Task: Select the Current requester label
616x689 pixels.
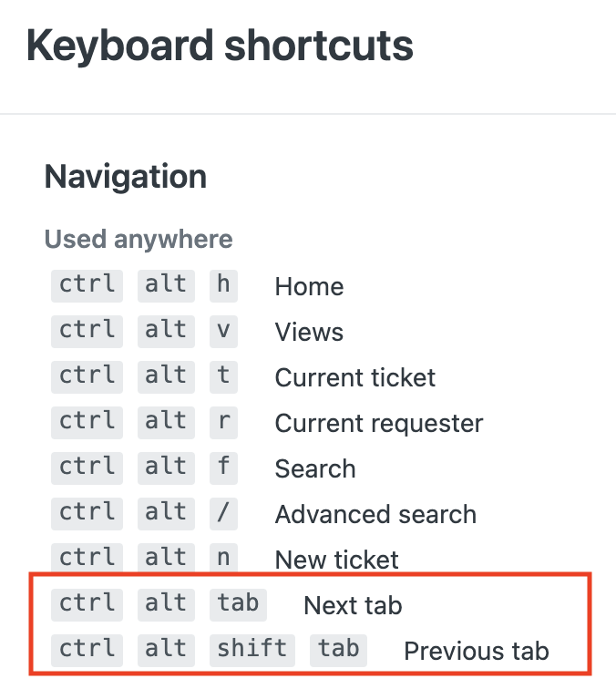Action: [x=379, y=423]
